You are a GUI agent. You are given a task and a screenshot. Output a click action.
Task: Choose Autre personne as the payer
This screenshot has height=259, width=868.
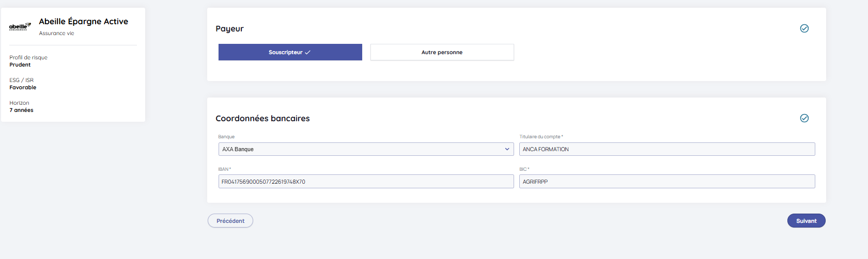[442, 52]
